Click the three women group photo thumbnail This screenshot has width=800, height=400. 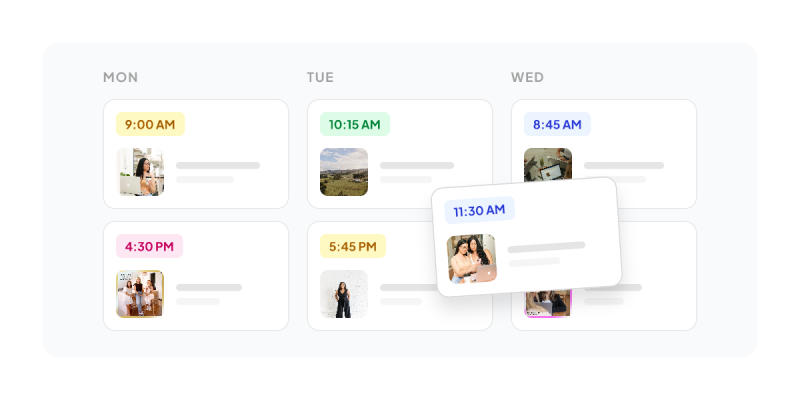[x=140, y=294]
